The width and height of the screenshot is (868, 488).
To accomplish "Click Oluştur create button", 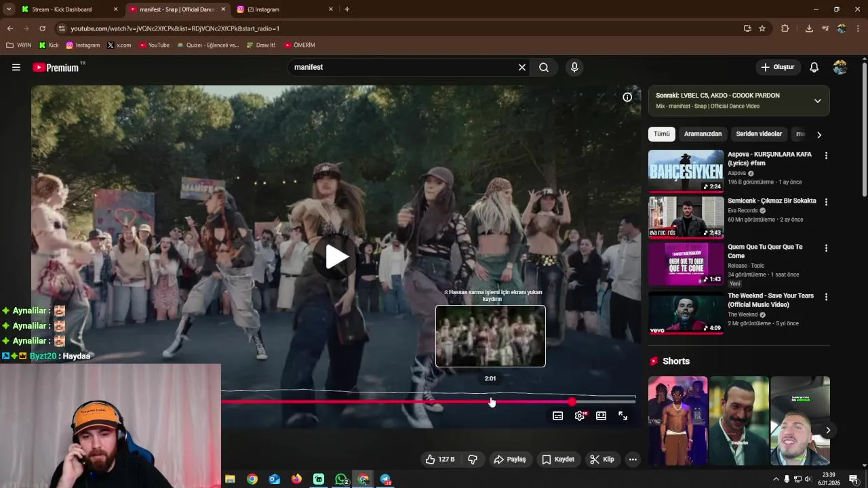I will coord(777,67).
